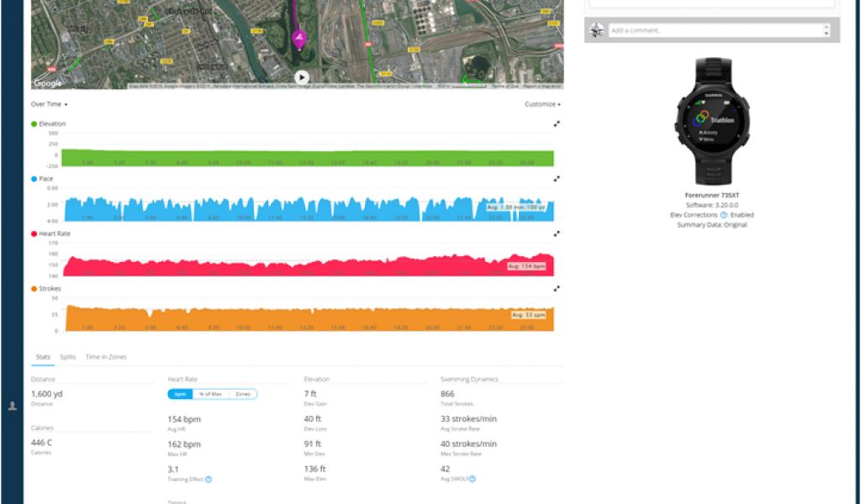Viewport: 861px width, 504px height.
Task: Open the Avg SWOLF help icon
Action: click(473, 479)
